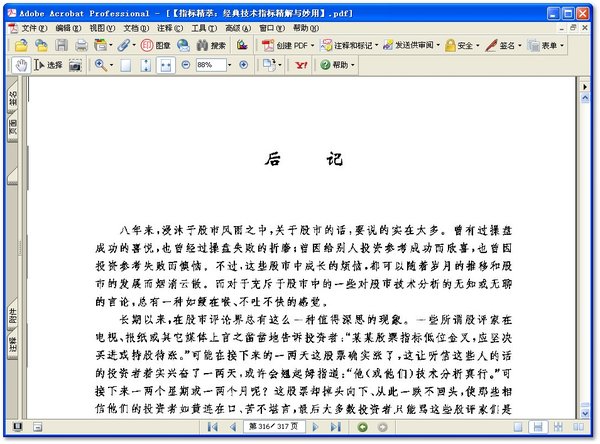
Task: Switch to Continuous Facing layout
Action: coord(558,427)
